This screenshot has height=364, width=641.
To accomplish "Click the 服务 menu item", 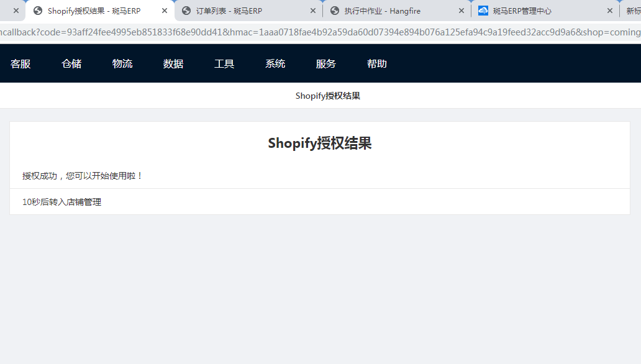I will click(x=326, y=63).
